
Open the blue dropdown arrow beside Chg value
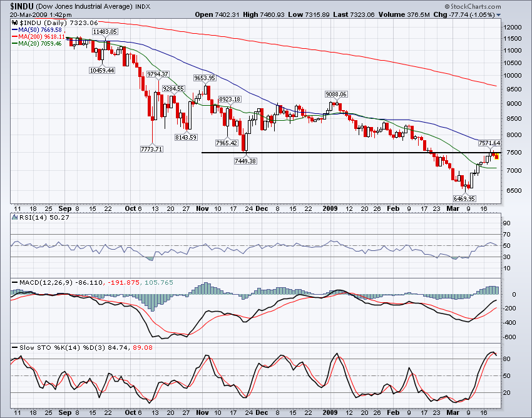click(498, 15)
